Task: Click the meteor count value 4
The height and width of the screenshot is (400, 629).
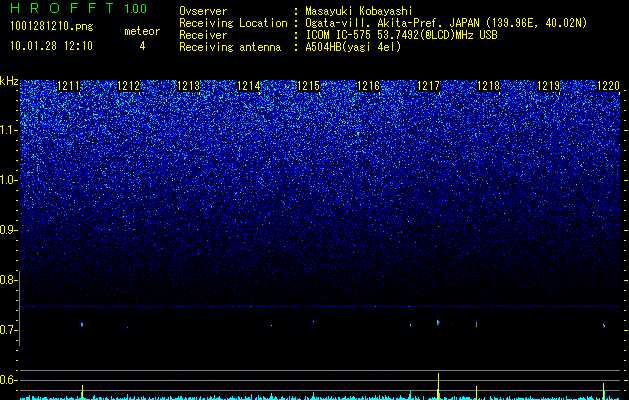Action: click(x=142, y=46)
